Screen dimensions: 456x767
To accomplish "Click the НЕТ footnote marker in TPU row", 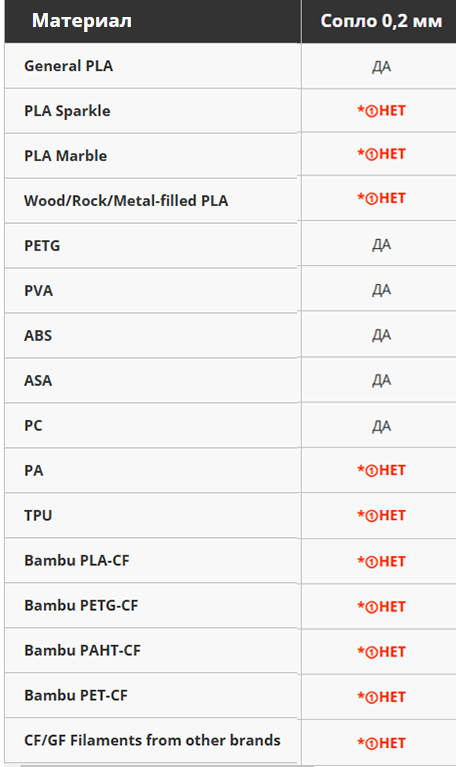I will click(x=381, y=516).
